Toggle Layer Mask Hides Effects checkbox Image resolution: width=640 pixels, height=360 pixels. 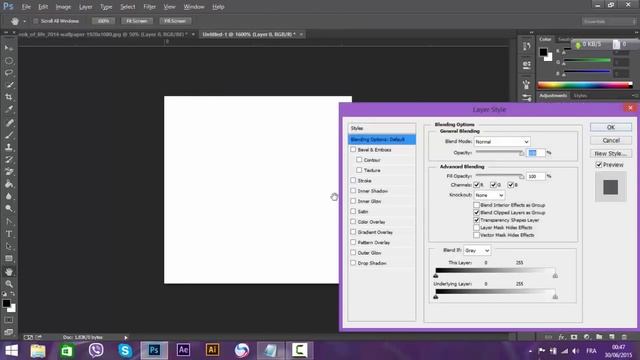tap(476, 227)
